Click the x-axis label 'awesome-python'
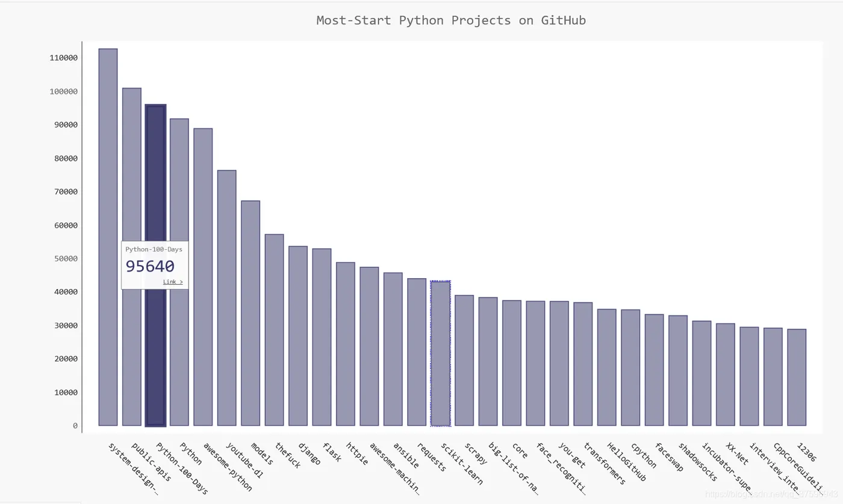Image resolution: width=843 pixels, height=504 pixels. 228,467
